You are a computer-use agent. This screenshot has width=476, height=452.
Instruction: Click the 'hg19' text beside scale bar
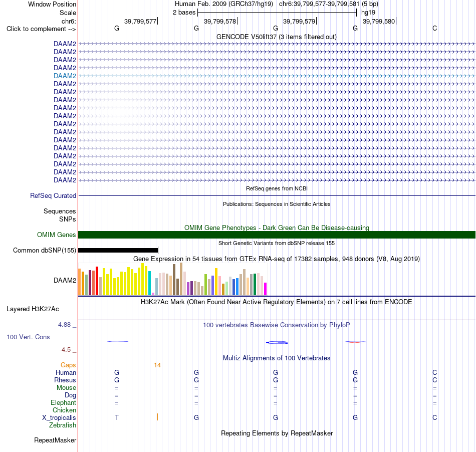pos(368,13)
